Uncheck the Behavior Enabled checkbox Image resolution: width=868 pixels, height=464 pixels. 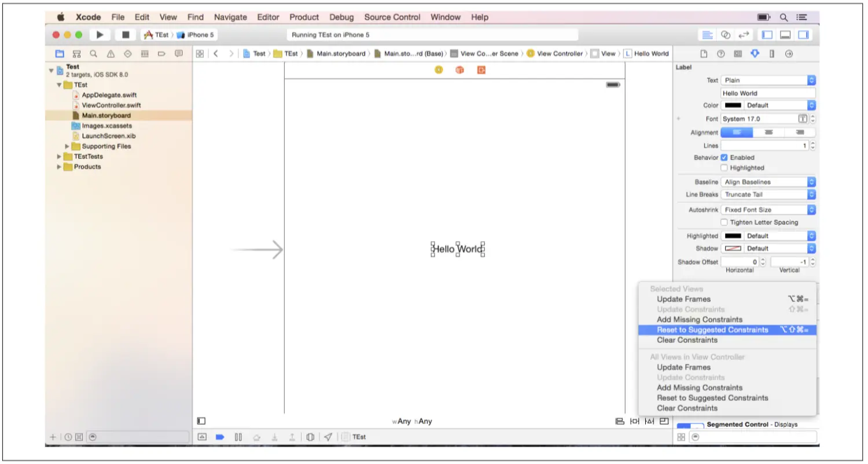[724, 158]
